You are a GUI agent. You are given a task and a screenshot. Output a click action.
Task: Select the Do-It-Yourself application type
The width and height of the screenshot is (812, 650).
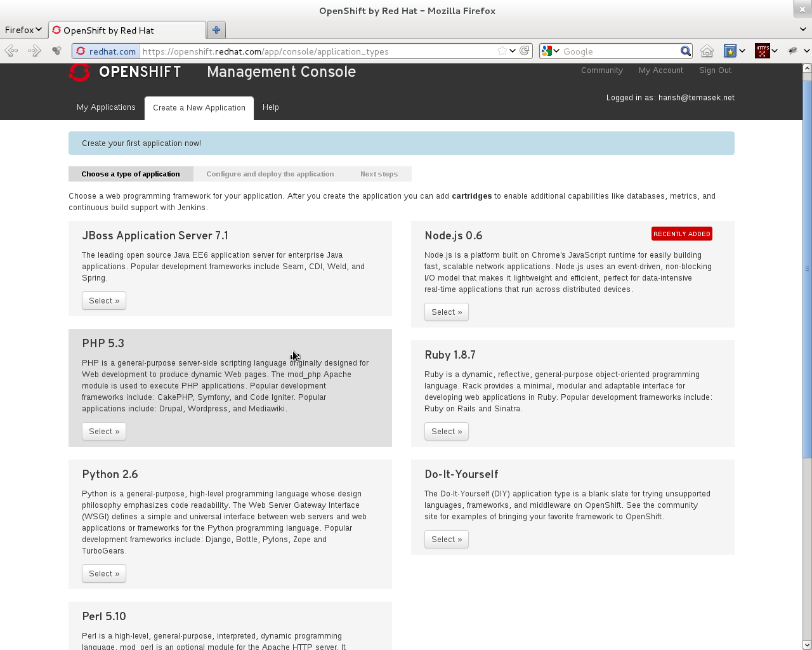tap(447, 540)
